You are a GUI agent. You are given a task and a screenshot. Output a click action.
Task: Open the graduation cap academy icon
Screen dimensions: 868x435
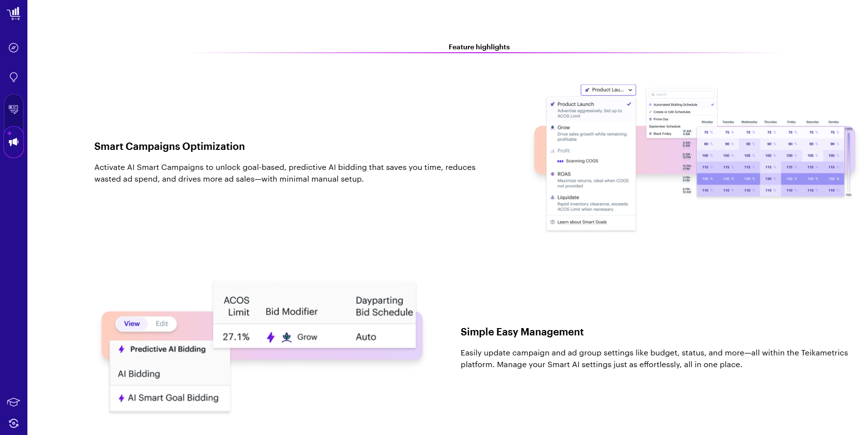tap(14, 402)
